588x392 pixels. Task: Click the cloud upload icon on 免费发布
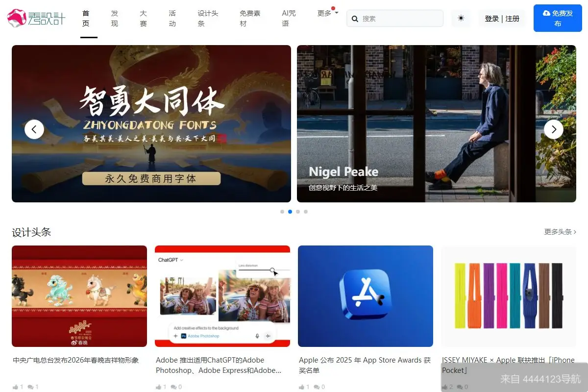[547, 14]
